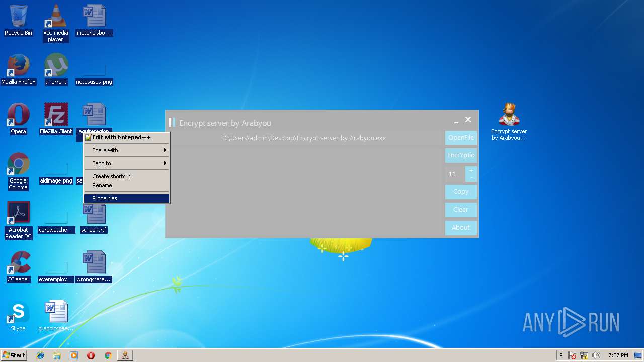Click the file path text field
Image resolution: width=644 pixels, height=362 pixels.
(x=305, y=138)
